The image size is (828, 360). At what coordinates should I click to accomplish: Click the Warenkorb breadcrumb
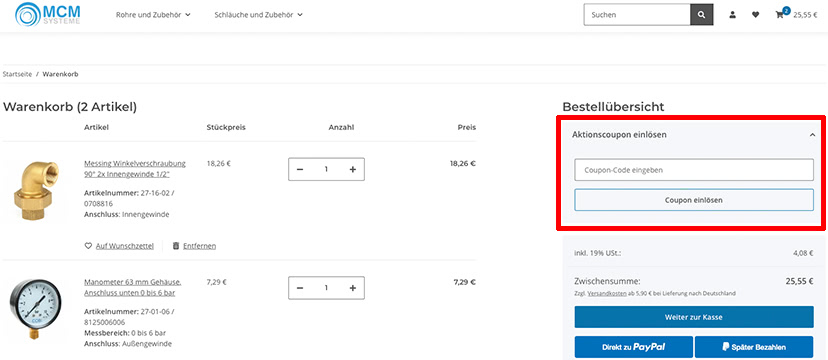[60, 74]
